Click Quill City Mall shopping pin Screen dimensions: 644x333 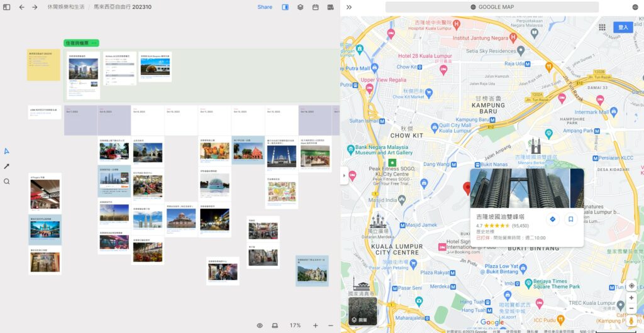pos(435,128)
